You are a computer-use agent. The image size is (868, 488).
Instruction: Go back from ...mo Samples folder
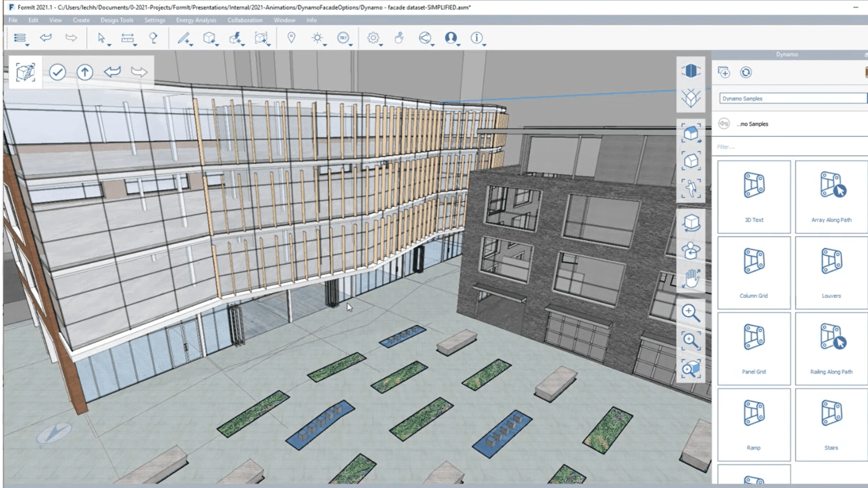click(724, 124)
